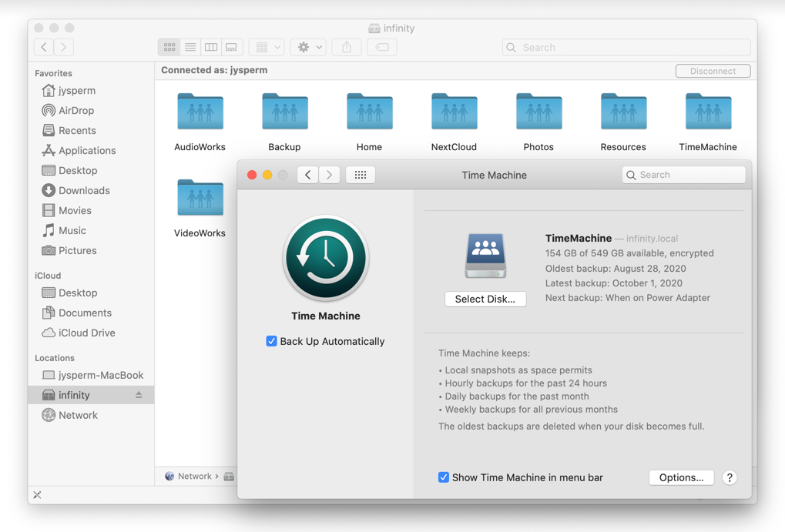
Task: Open the Time Machine help button
Action: 729,477
